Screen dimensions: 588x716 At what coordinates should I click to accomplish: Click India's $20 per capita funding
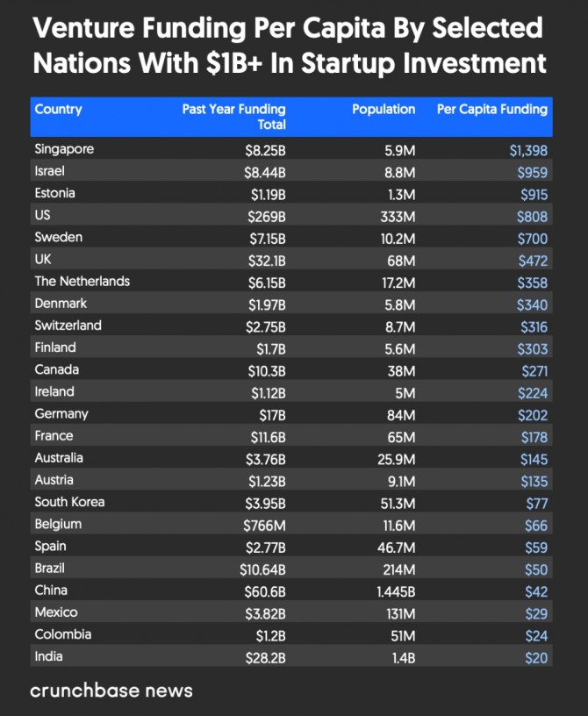coord(536,657)
